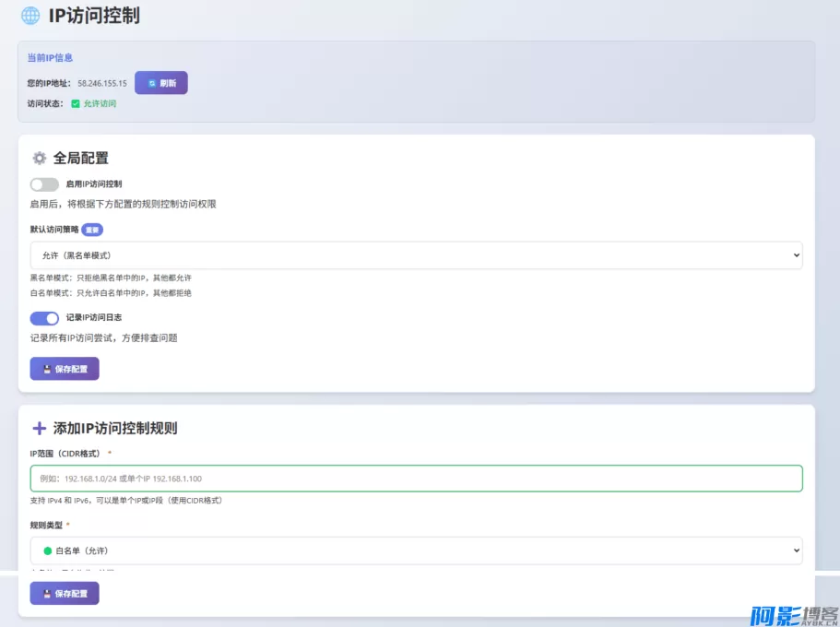Open the 规则类型 dropdown
This screenshot has width=840, height=627.
(414, 550)
